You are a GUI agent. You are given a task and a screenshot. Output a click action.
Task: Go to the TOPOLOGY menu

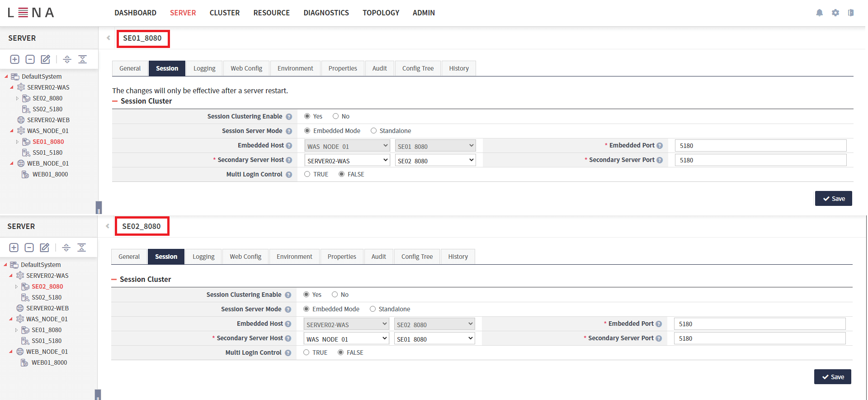381,13
